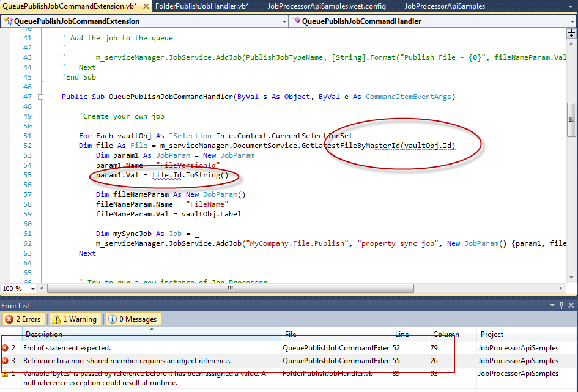This screenshot has height=392, width=578.
Task: Toggle the 0 Messages filter button
Action: pyautogui.click(x=134, y=319)
